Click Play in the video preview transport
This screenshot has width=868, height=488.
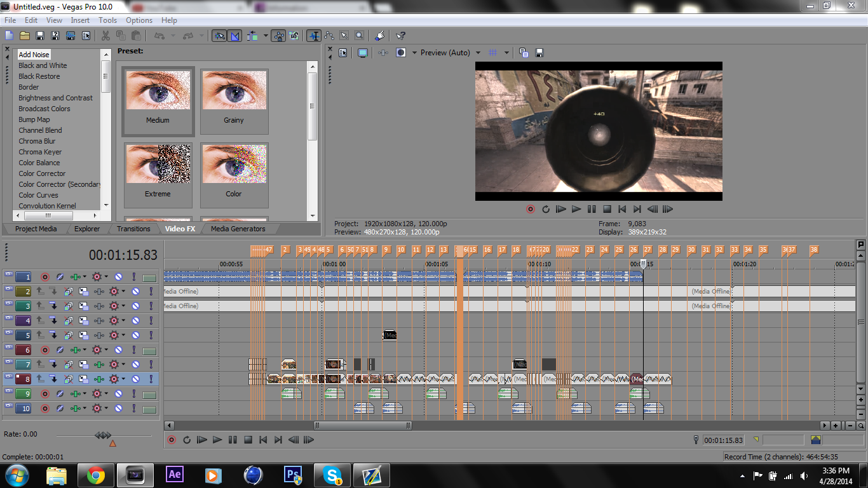(576, 209)
